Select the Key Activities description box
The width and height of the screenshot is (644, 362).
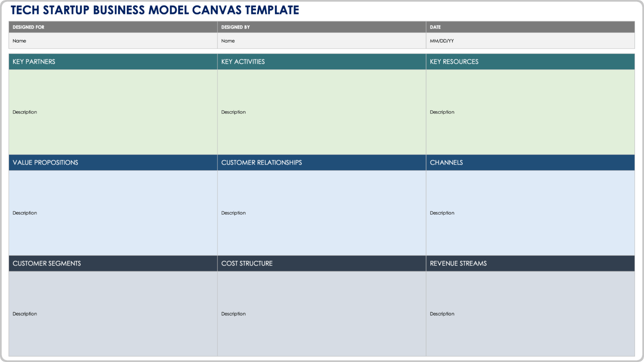click(321, 112)
